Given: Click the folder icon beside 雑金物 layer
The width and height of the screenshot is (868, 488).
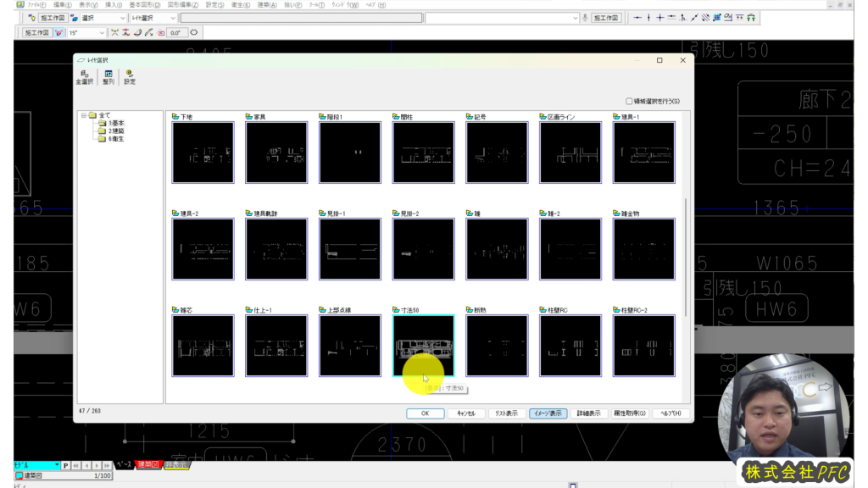Looking at the screenshot, I should (616, 213).
